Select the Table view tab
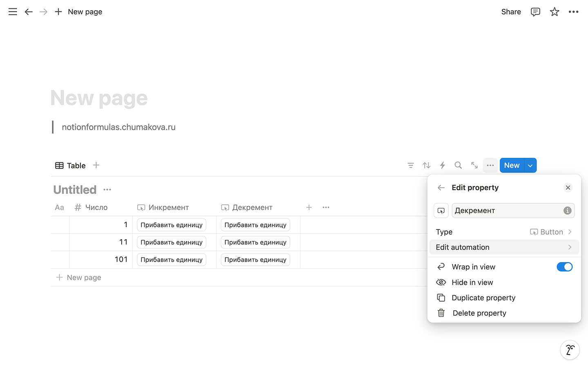 tap(71, 166)
